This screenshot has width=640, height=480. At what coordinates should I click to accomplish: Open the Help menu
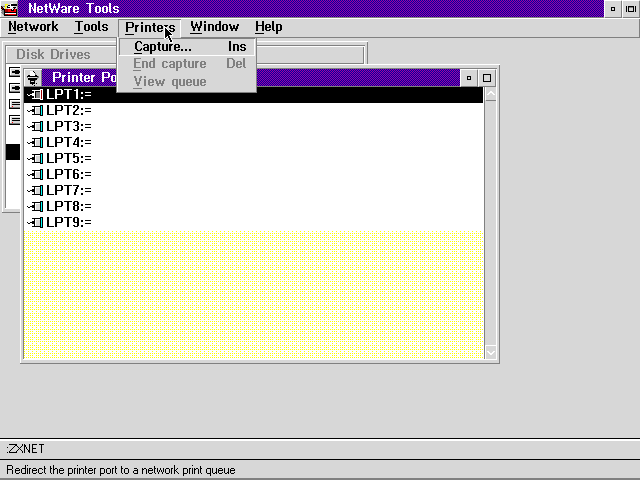tap(269, 27)
